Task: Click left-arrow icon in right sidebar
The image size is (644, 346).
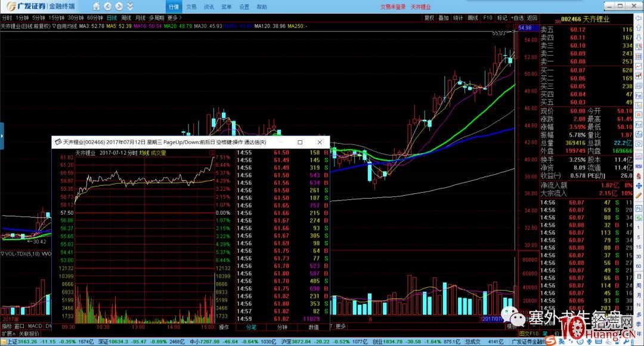Action: 639,18
